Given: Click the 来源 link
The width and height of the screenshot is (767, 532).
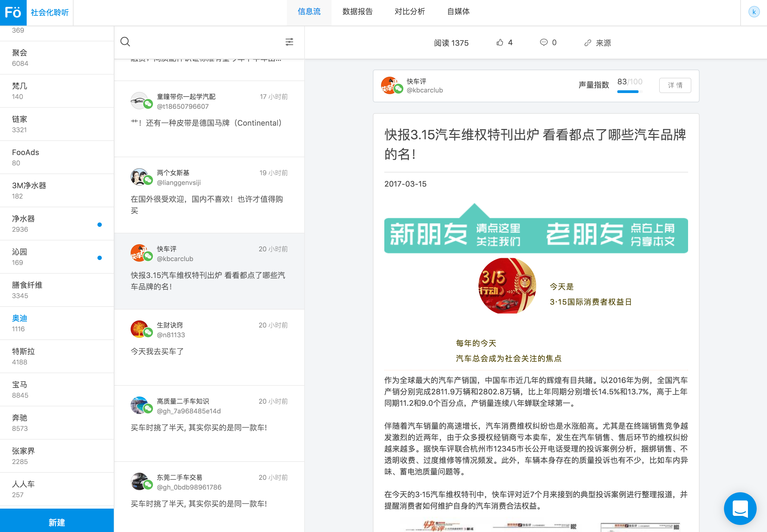Looking at the screenshot, I should point(603,43).
